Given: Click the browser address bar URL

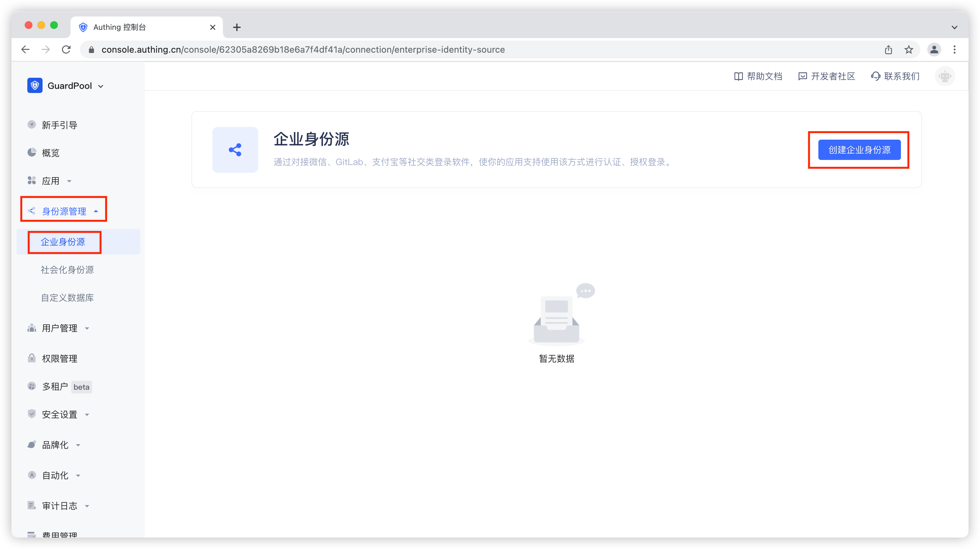Looking at the screenshot, I should click(x=303, y=50).
